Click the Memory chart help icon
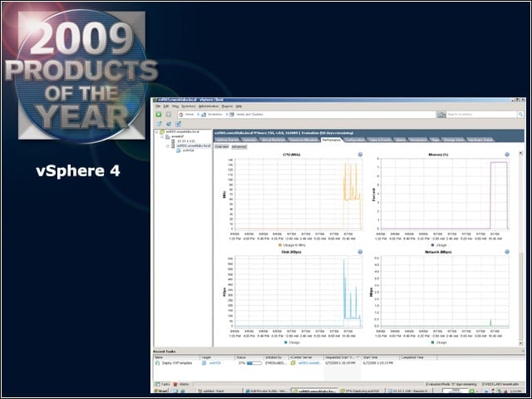This screenshot has height=399, width=532. 507,155
